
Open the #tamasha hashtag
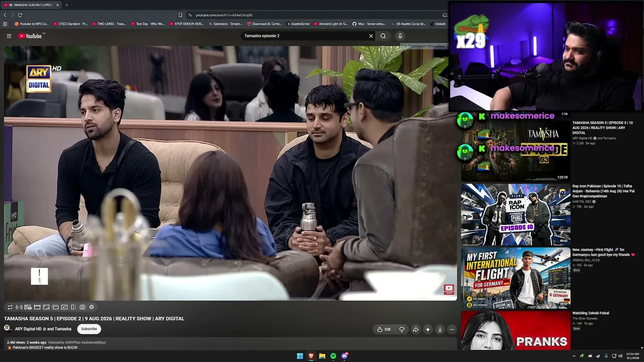tap(56, 342)
